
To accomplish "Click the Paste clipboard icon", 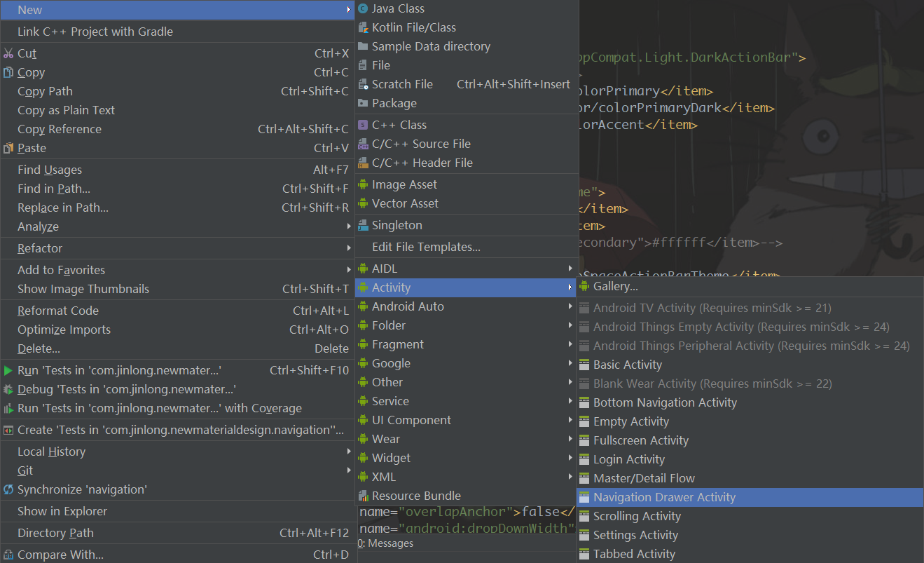I will [x=8, y=148].
